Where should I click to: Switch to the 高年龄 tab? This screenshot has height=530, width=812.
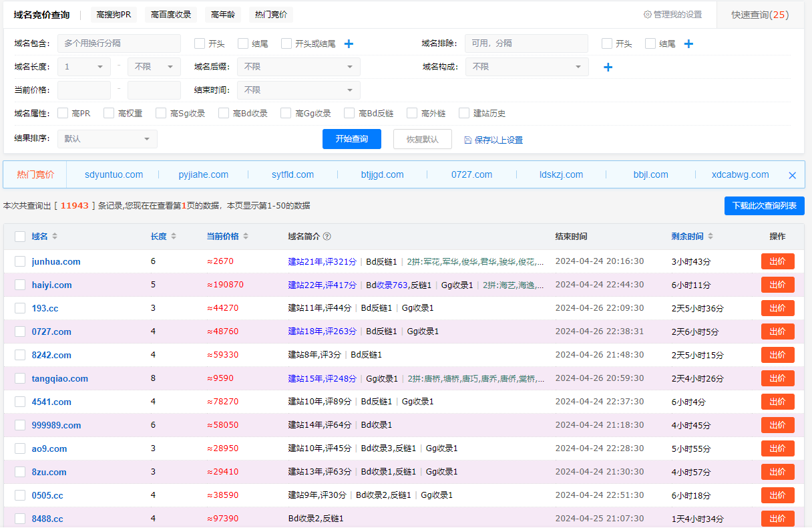224,15
